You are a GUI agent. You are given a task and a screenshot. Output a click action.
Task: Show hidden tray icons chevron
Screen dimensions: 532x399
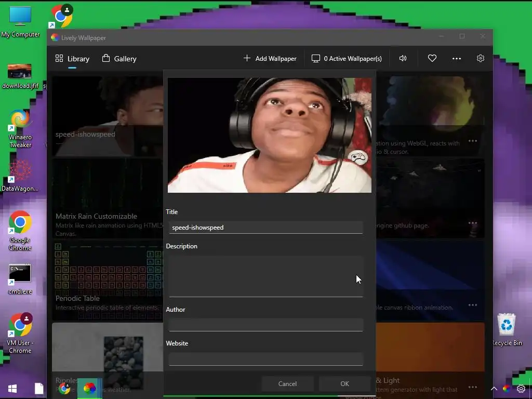(494, 389)
